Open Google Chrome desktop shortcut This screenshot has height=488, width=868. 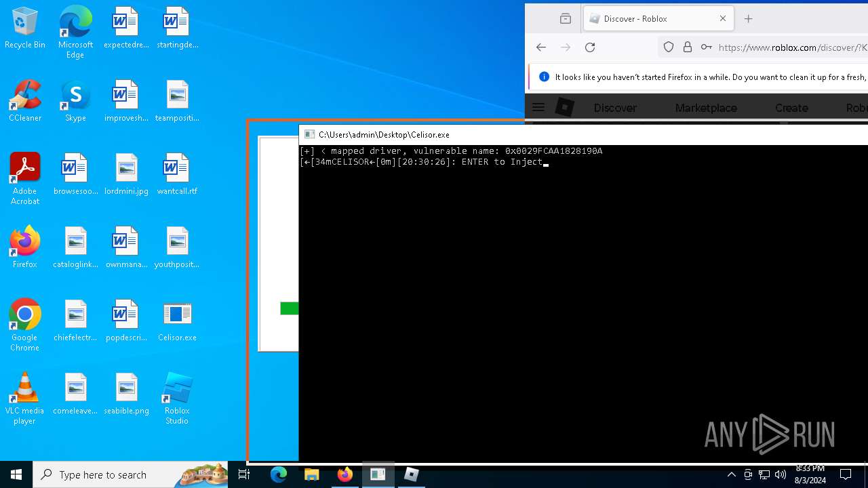click(25, 325)
